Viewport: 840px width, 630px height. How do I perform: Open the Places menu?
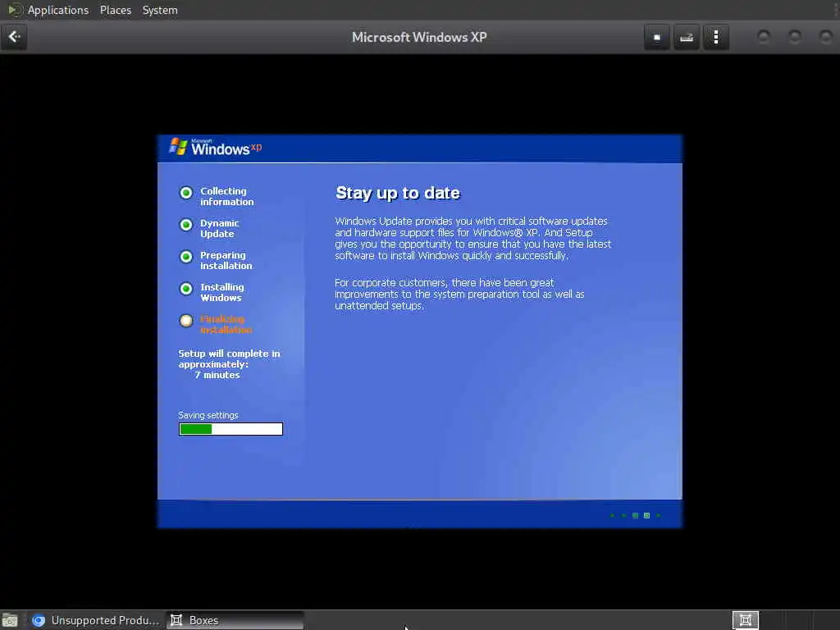click(x=115, y=10)
